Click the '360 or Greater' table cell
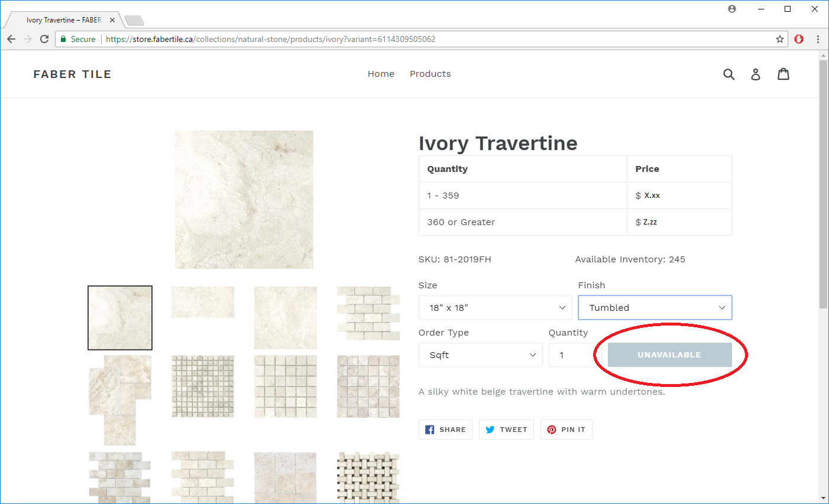The width and height of the screenshot is (829, 504). [523, 222]
